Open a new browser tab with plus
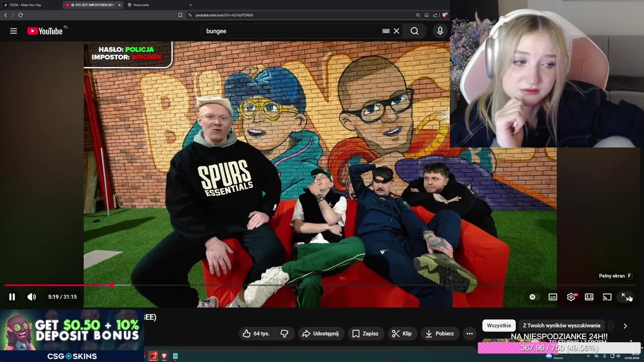Image resolution: width=644 pixels, height=362 pixels. coord(190,5)
